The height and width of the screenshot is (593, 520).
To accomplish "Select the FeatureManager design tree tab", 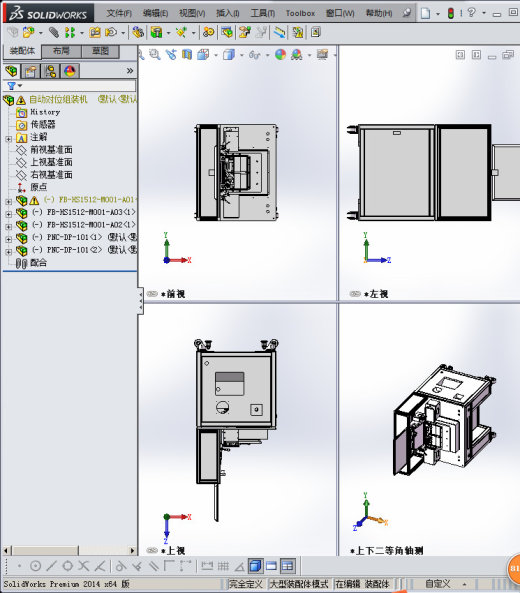I will (x=12, y=71).
